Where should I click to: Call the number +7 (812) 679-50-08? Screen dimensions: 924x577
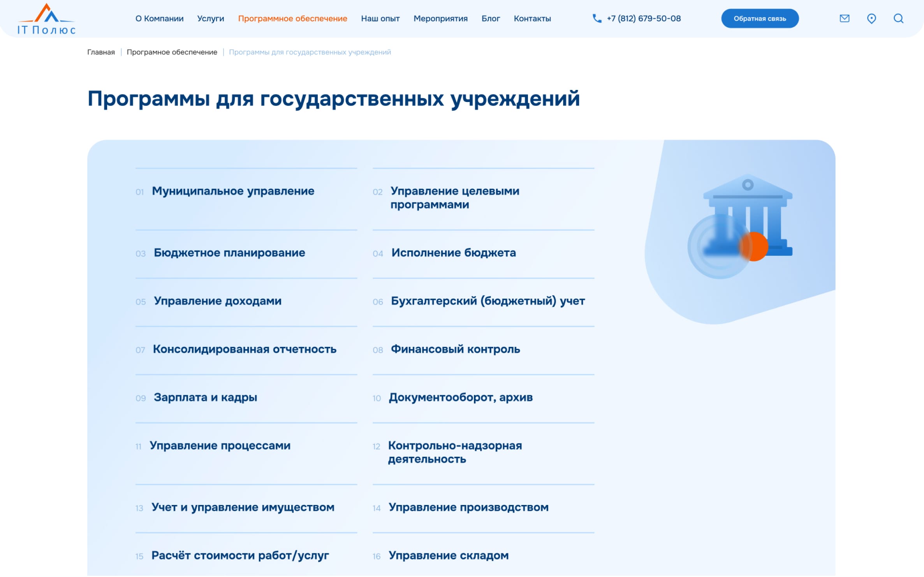pos(644,18)
